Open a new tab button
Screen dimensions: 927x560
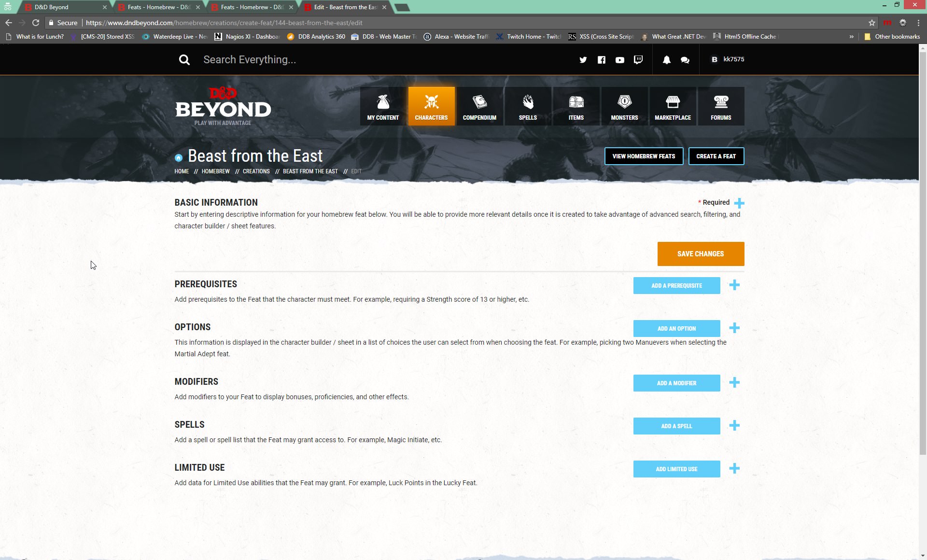point(402,7)
